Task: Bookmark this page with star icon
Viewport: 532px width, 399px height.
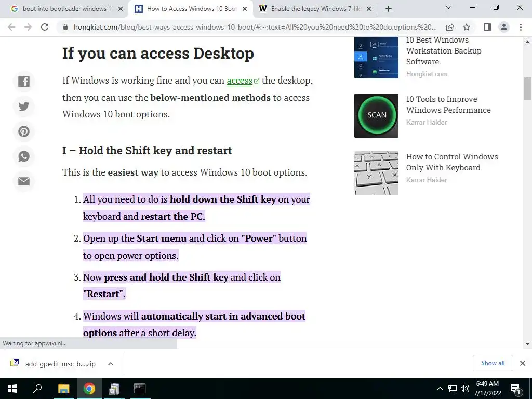Action: [x=467, y=27]
